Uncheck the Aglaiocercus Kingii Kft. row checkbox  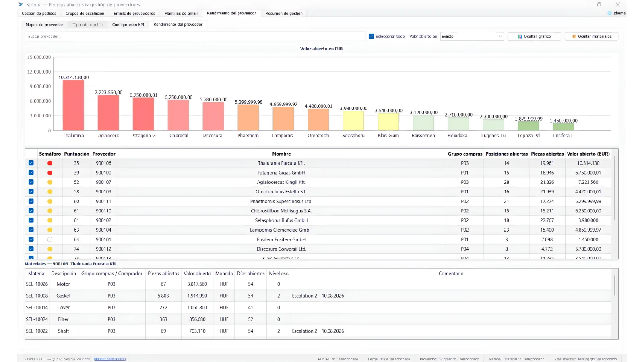click(31, 182)
